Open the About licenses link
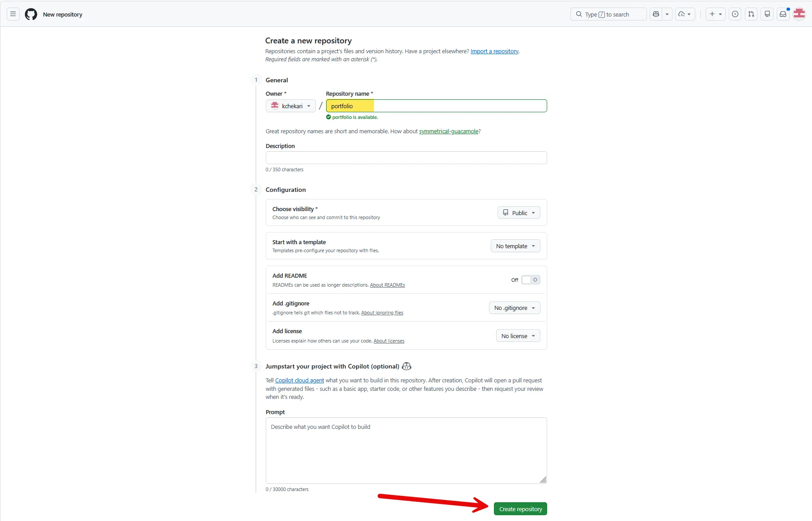The image size is (812, 521). [389, 341]
